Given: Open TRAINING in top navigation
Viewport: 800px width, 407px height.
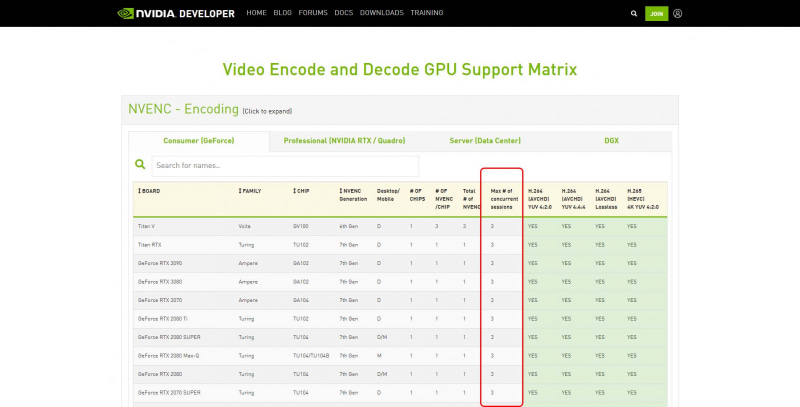Looking at the screenshot, I should [x=427, y=13].
